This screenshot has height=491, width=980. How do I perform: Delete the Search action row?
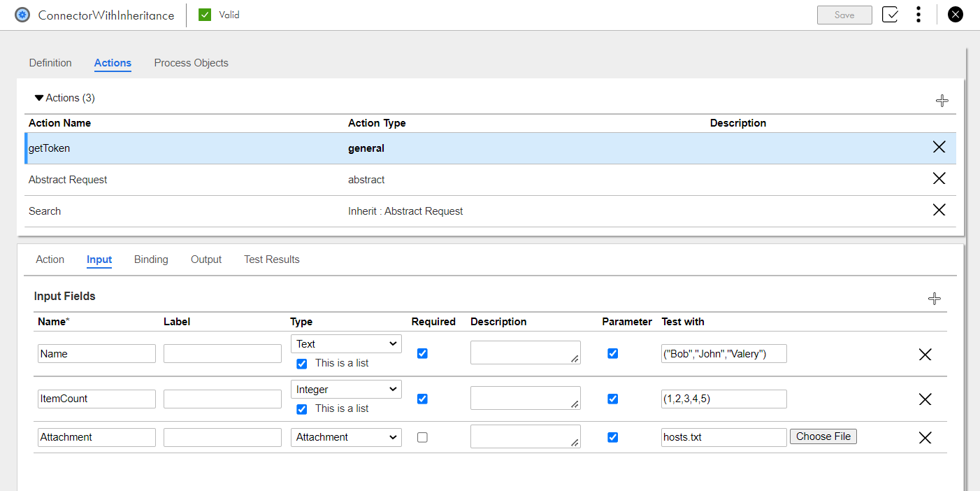(x=939, y=210)
